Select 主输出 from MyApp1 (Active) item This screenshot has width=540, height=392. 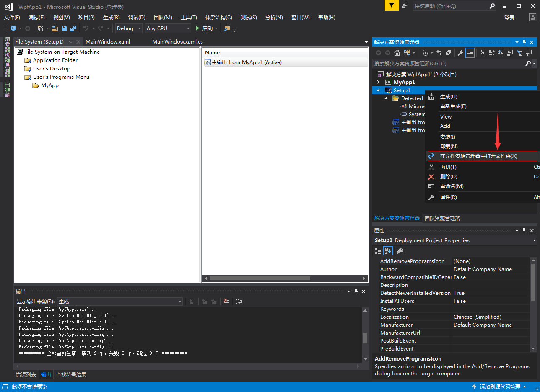247,62
